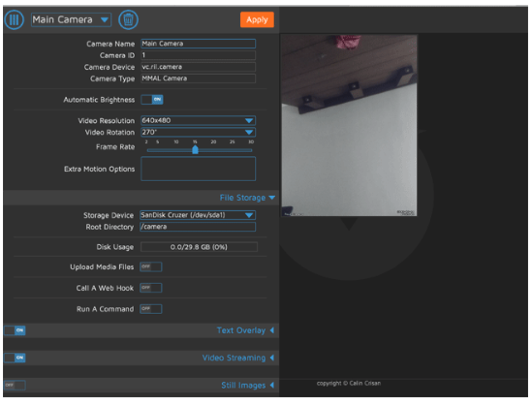Click the Frame Rate slider handle
The width and height of the screenshot is (532, 406).
195,149
